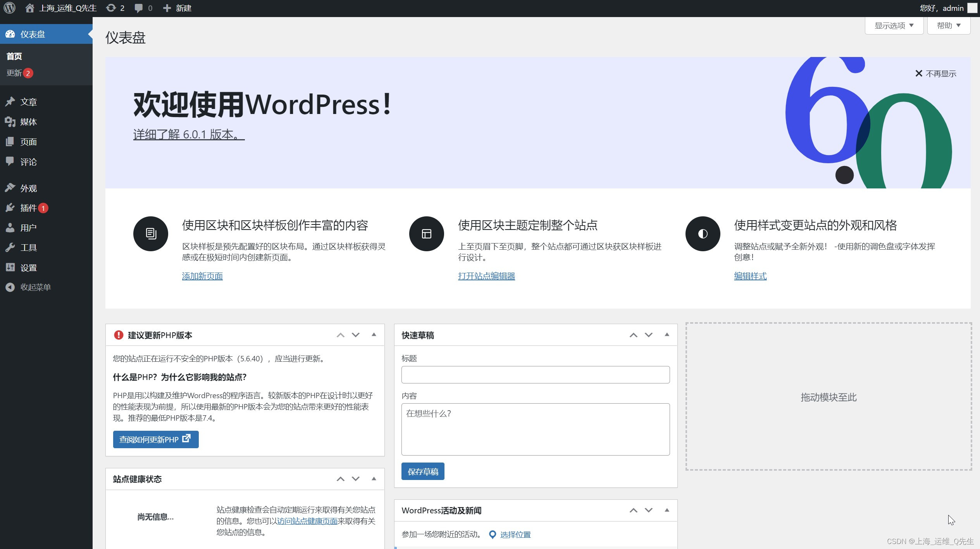This screenshot has height=549, width=980.
Task: Collapse the 站点健康状态 panel
Action: (374, 479)
